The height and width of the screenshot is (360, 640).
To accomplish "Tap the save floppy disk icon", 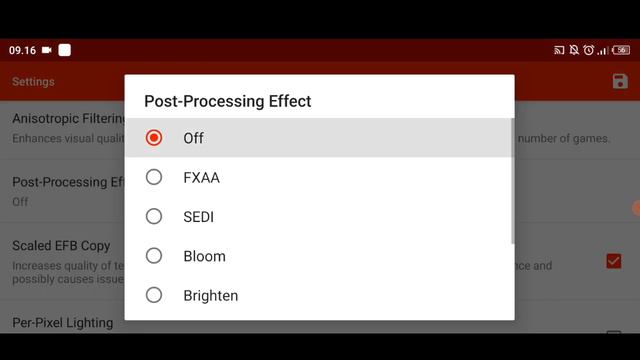I will pos(620,81).
